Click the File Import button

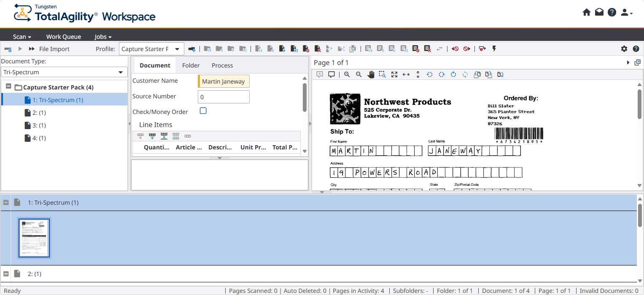[x=54, y=49]
